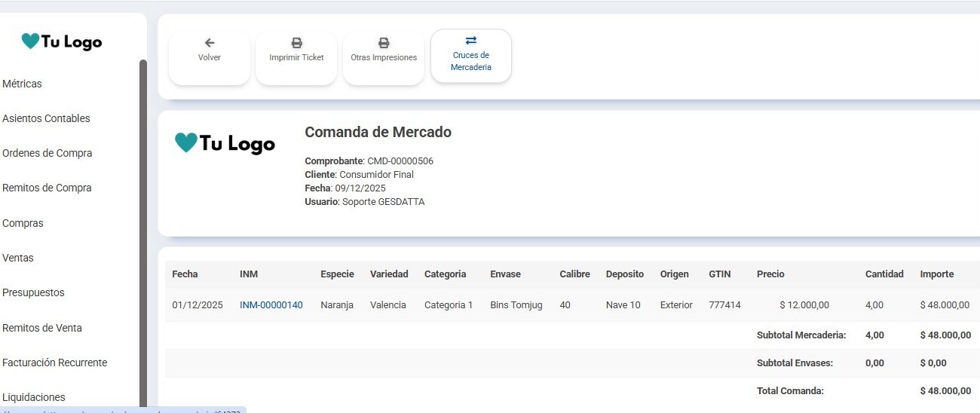This screenshot has width=980, height=413.
Task: Click the Otras Impresiones printer icon
Action: pyautogui.click(x=384, y=43)
